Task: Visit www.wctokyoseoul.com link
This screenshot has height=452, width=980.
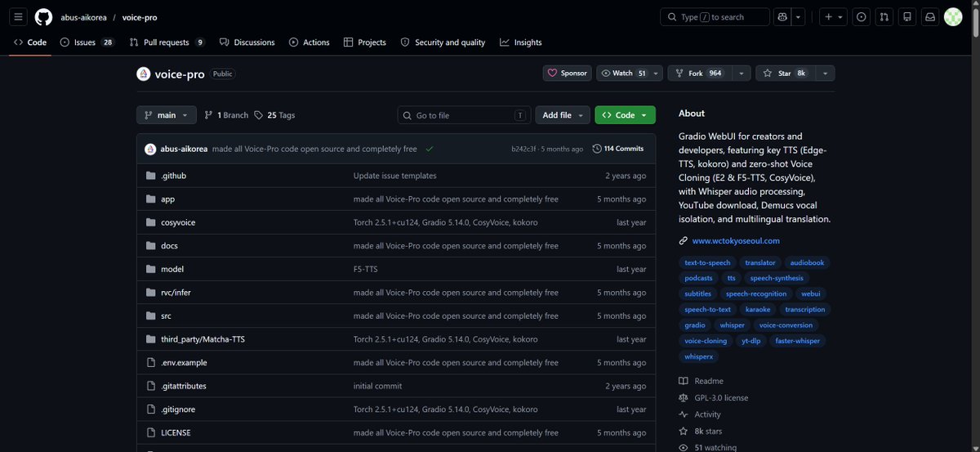Action: (x=736, y=241)
